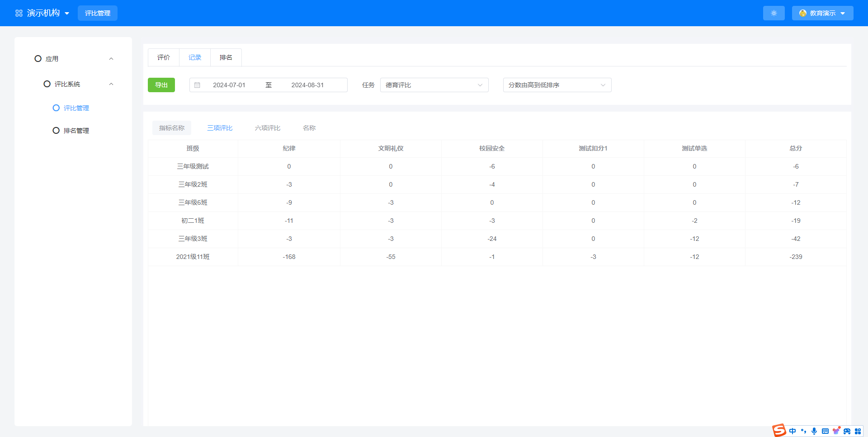Click the 总分 column header
868x437 pixels.
pos(796,148)
